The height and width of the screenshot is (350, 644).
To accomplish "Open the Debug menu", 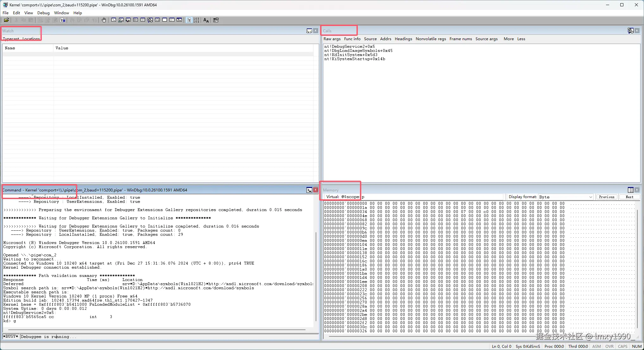I will 43,13.
